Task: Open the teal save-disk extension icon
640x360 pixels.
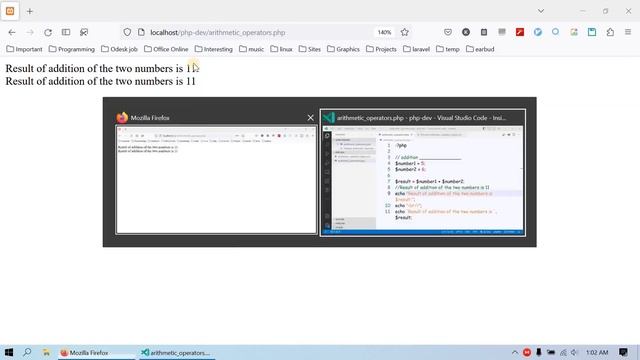Action: pyautogui.click(x=592, y=32)
